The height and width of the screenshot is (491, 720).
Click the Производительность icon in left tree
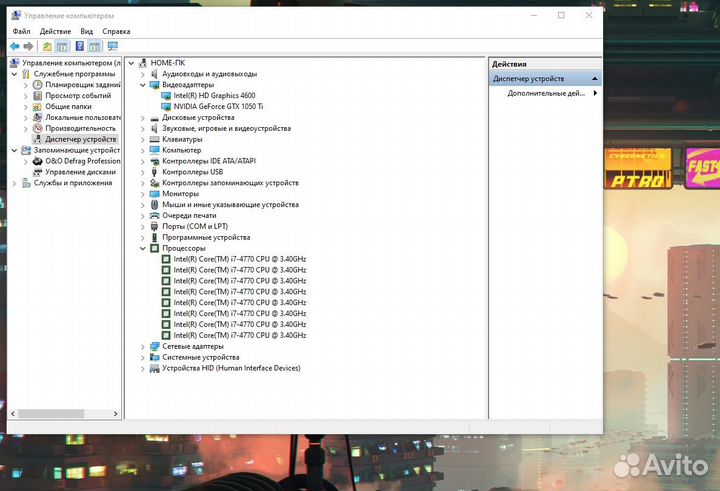[38, 128]
